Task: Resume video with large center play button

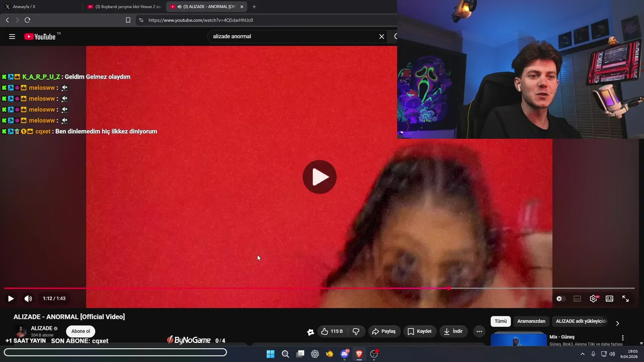Action: (319, 177)
